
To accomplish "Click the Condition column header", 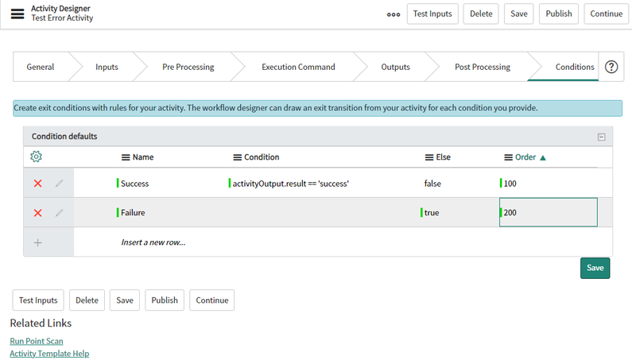I will (x=262, y=157).
